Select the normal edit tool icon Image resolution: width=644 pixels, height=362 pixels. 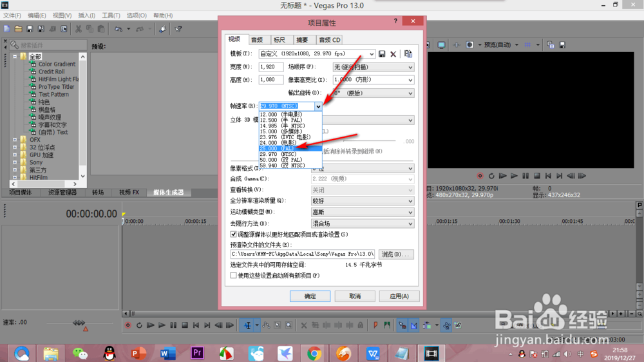[x=248, y=325]
